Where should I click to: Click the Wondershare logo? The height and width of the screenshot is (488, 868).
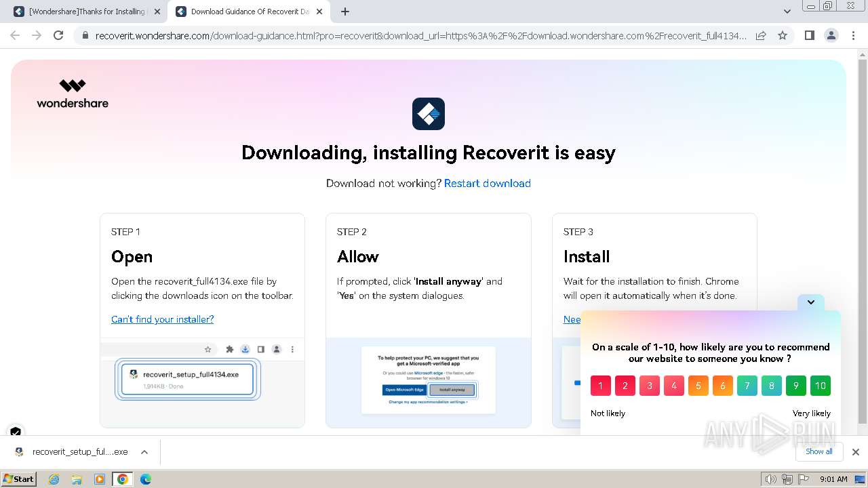tap(73, 94)
